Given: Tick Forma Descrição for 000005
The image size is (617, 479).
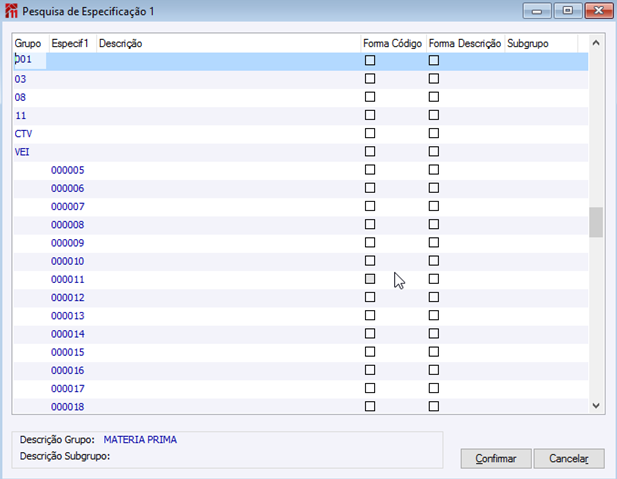Looking at the screenshot, I should (x=434, y=170).
